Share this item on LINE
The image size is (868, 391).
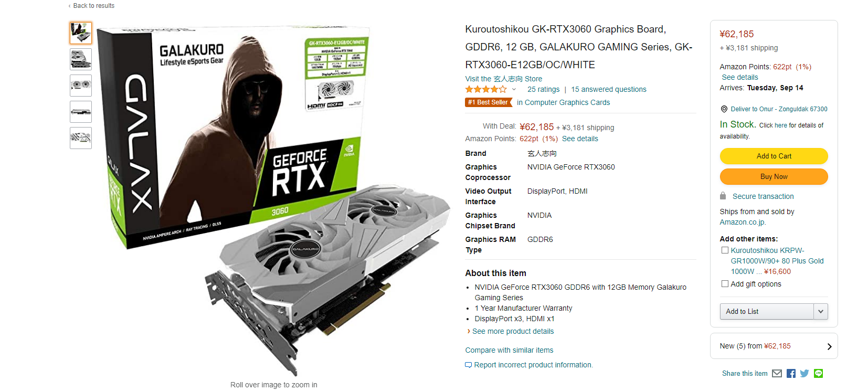pos(818,374)
